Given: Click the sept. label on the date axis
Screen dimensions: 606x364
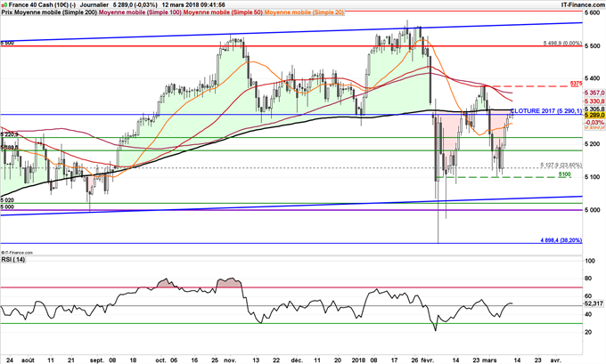Looking at the screenshot, I should coord(97,360).
